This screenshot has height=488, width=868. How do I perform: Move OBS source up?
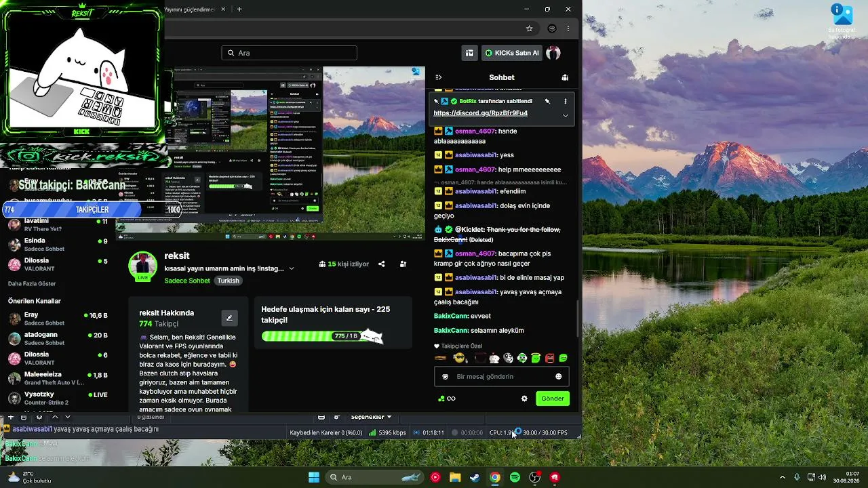(x=55, y=417)
